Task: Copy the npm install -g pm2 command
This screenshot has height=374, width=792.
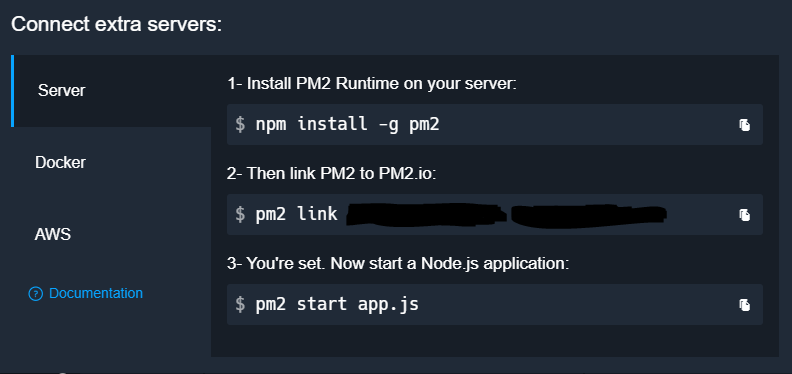Action: point(745,125)
